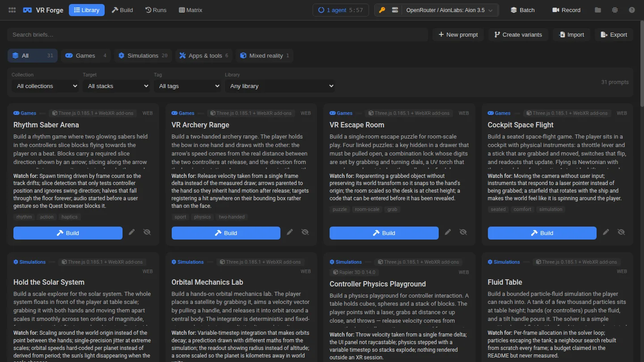This screenshot has width=644, height=362.
Task: Filter by Simulations category
Action: pos(143,55)
